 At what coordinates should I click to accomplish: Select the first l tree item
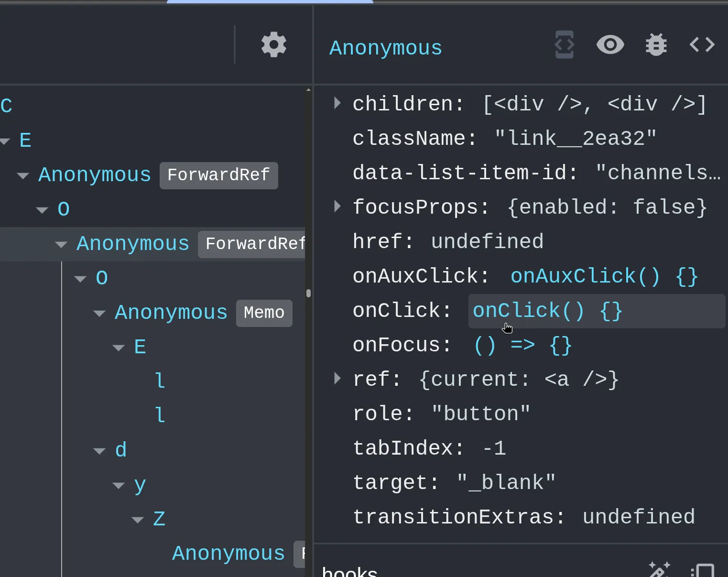(x=160, y=381)
